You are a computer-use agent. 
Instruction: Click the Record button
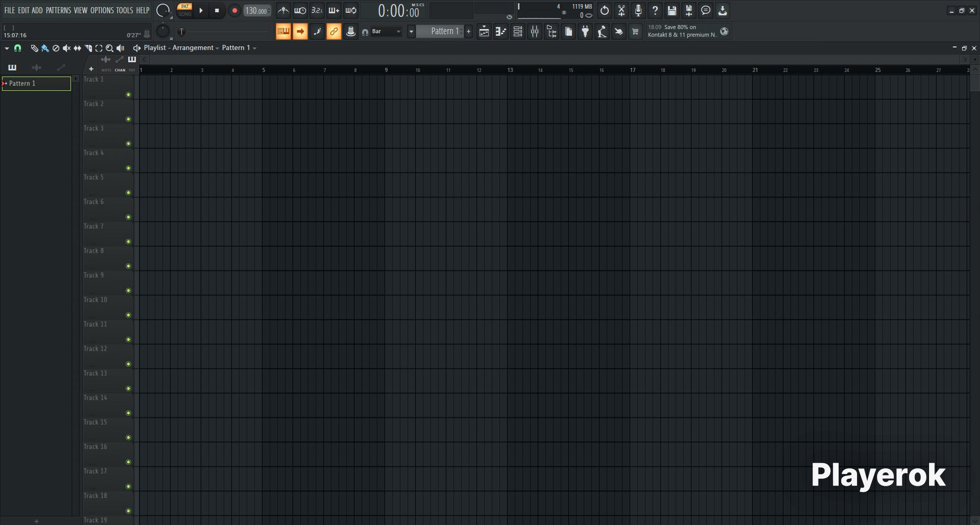(234, 10)
